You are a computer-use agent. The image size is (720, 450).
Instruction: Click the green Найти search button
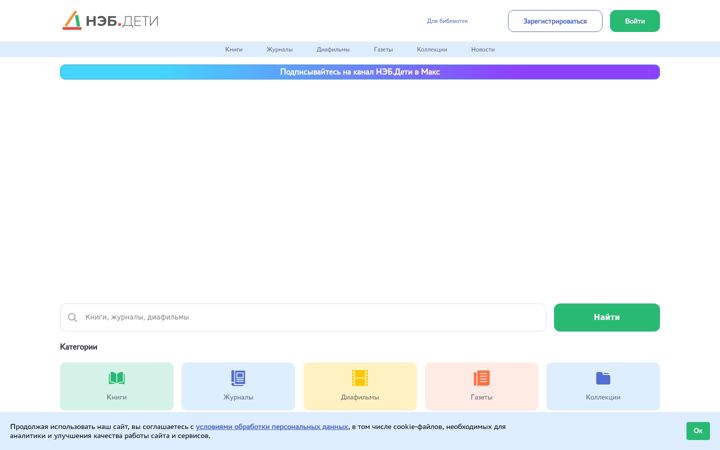(x=607, y=317)
